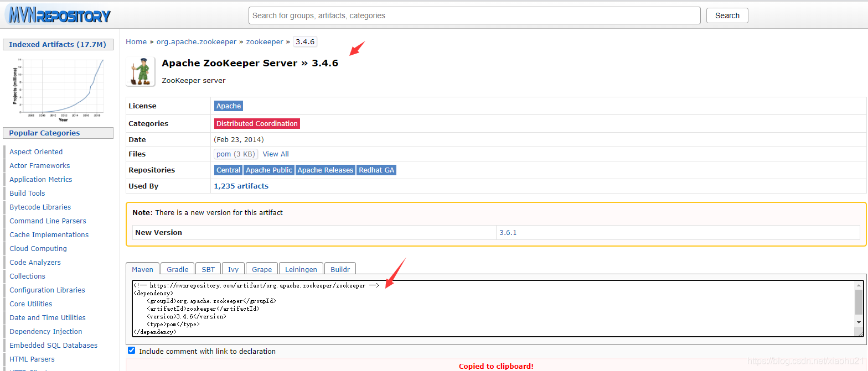Open the Code Analyzers category
The height and width of the screenshot is (371, 868).
coord(35,262)
